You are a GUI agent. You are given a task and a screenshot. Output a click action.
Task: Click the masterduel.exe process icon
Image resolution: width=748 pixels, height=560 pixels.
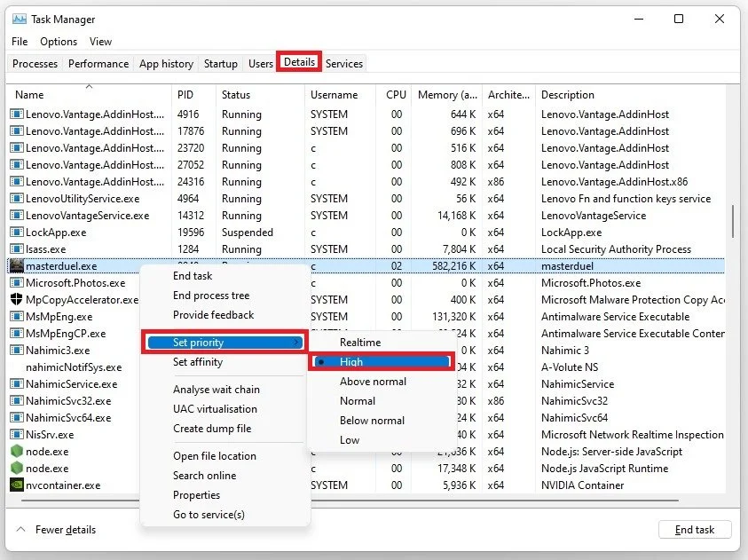coord(17,265)
